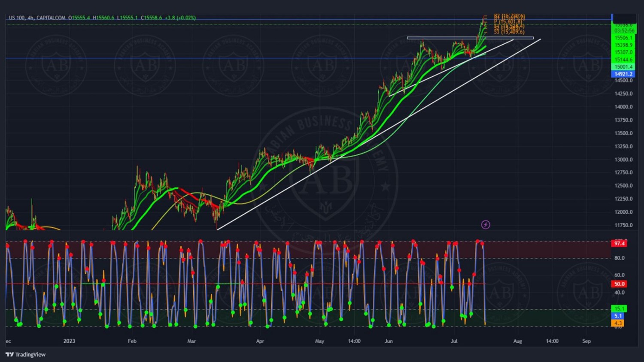Click the 14250.0 price axis value
The width and height of the screenshot is (644, 362).
tap(624, 94)
